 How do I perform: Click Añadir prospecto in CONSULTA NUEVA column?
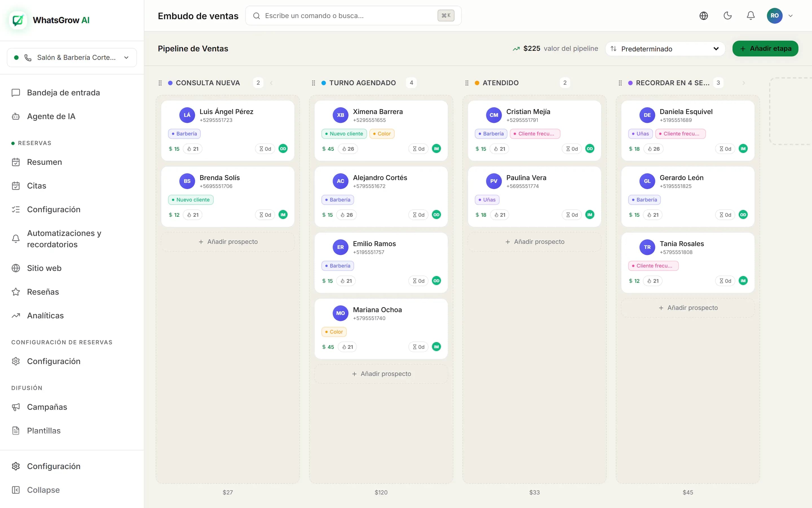(x=228, y=242)
